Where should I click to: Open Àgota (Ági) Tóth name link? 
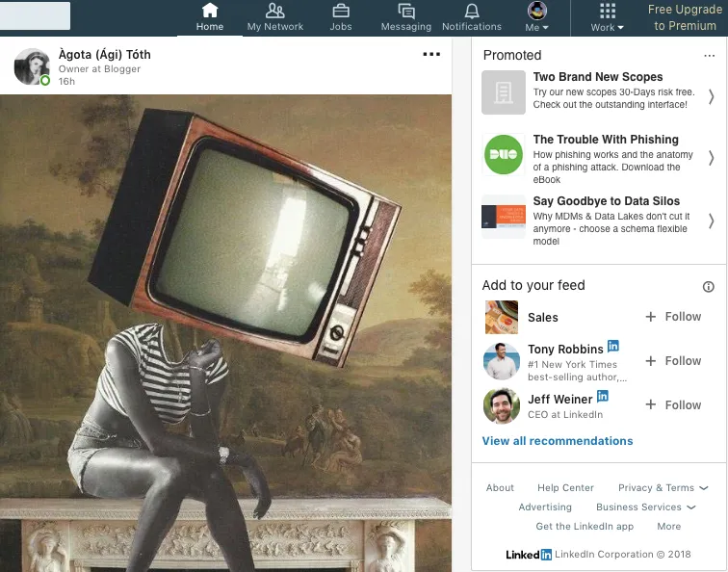point(104,55)
